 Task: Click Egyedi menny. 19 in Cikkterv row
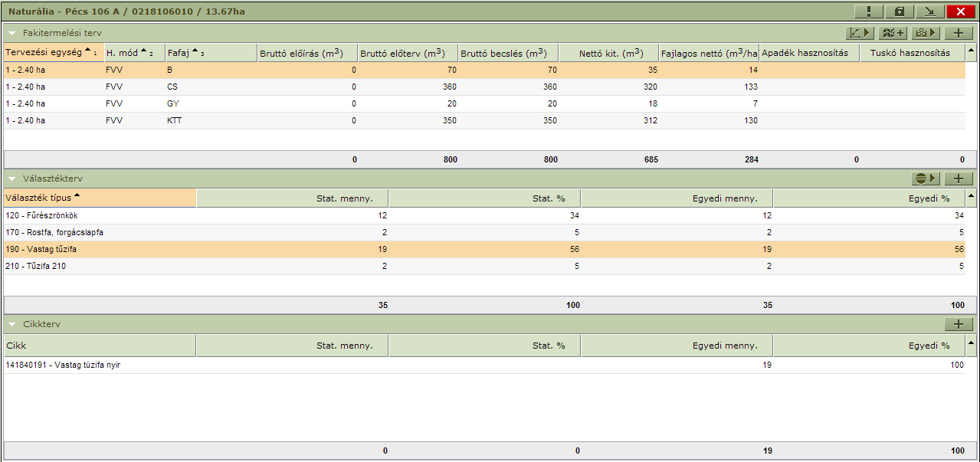point(767,365)
